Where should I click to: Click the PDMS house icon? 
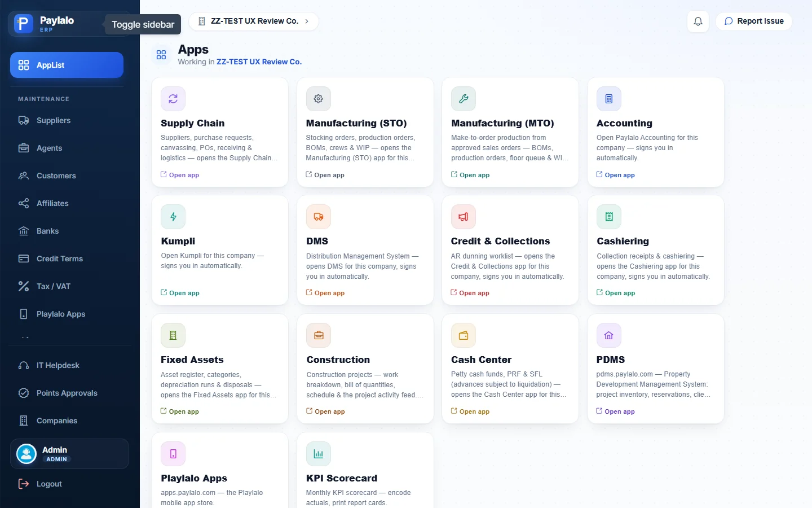pyautogui.click(x=609, y=335)
